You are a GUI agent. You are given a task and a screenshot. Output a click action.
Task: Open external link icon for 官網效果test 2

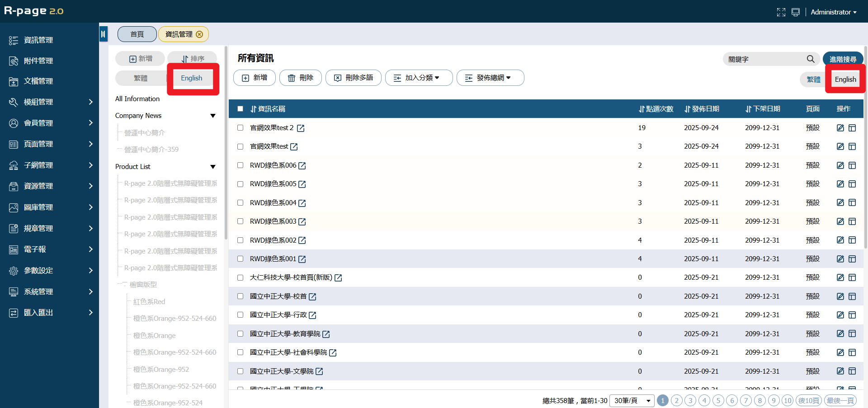click(301, 128)
